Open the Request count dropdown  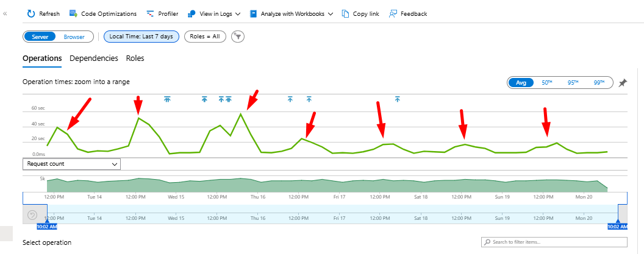point(71,164)
